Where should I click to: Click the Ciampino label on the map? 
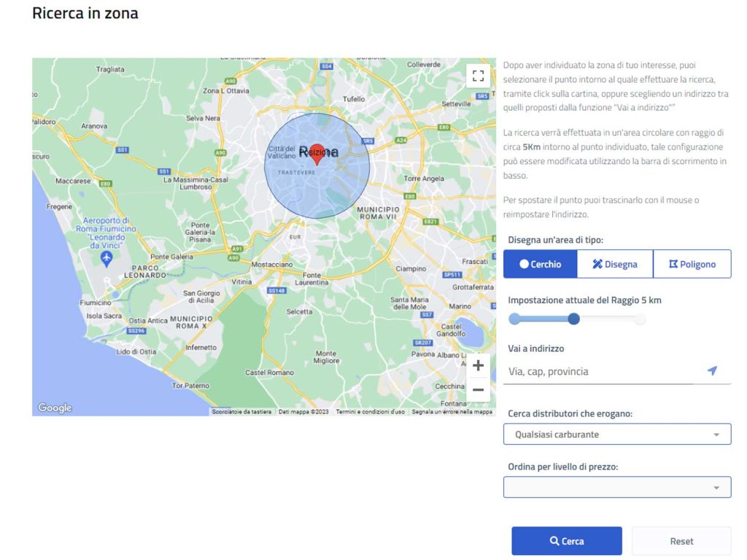pyautogui.click(x=411, y=268)
